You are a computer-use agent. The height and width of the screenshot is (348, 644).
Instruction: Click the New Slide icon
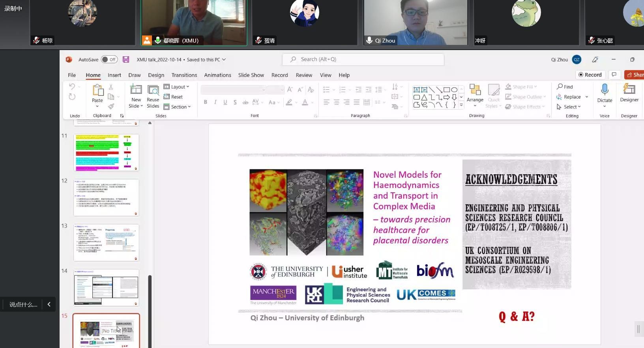(136, 90)
